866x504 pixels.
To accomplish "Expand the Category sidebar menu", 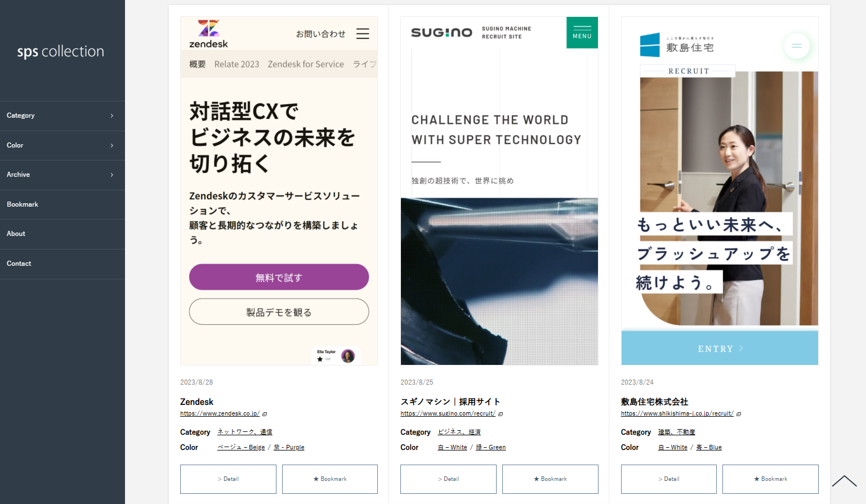I will [x=63, y=116].
